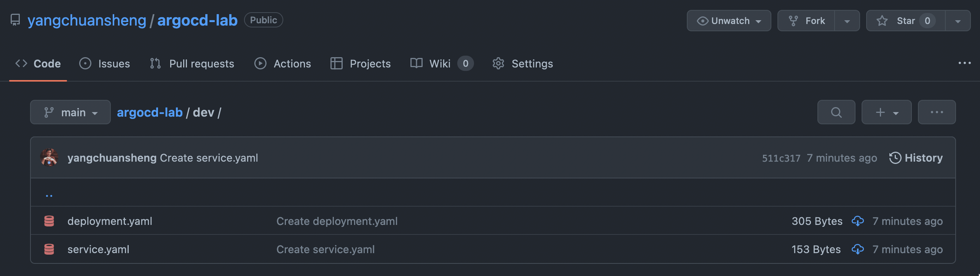Click the download cloud icon for service.yaml

(x=857, y=249)
